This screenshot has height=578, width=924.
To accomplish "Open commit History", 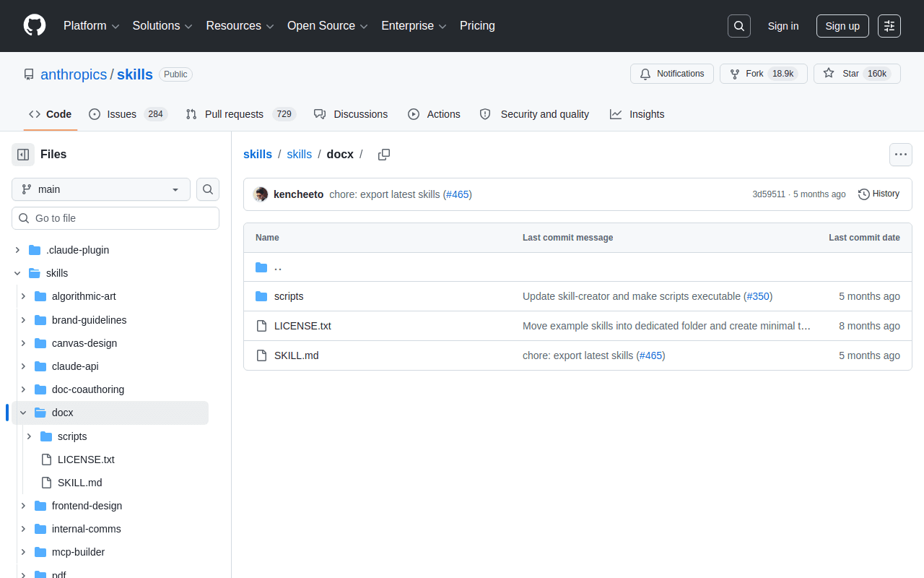I will [x=879, y=194].
